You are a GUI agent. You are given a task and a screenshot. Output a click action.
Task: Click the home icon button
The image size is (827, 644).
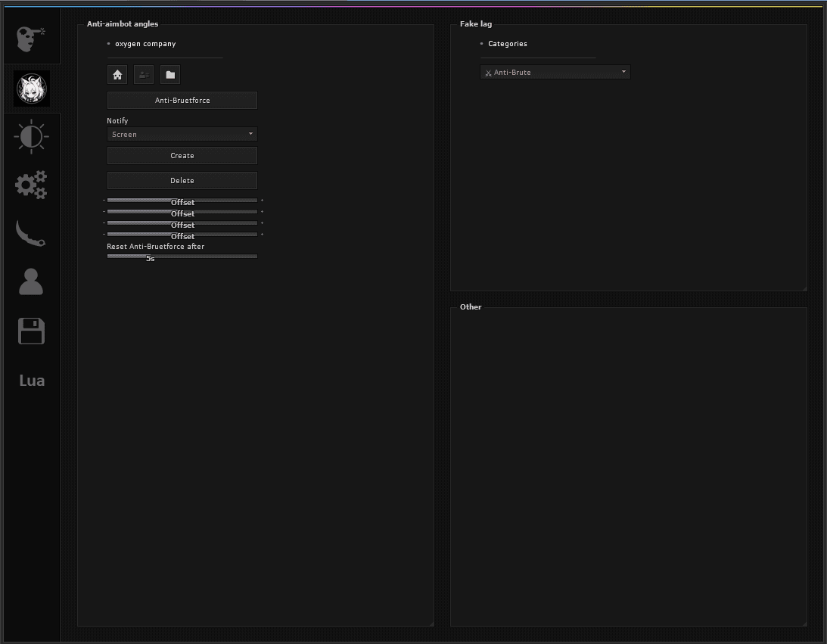tap(117, 74)
